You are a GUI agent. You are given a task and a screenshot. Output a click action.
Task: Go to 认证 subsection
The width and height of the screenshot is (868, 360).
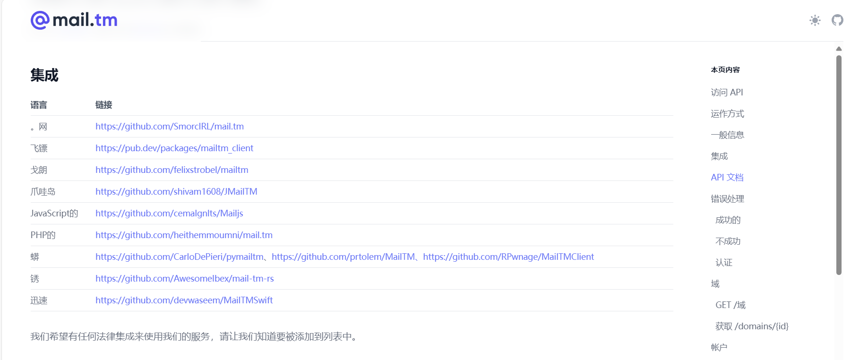pos(723,262)
